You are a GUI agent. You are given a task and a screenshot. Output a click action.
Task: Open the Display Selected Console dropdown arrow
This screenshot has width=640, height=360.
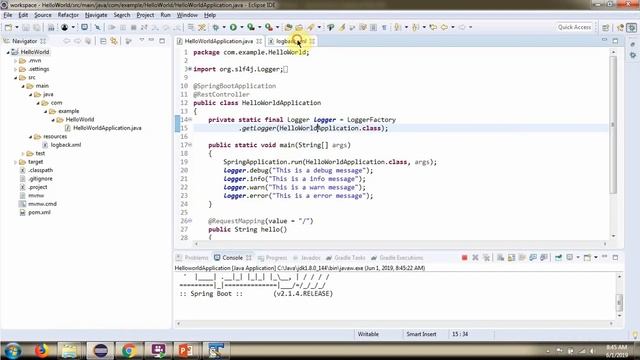578,258
